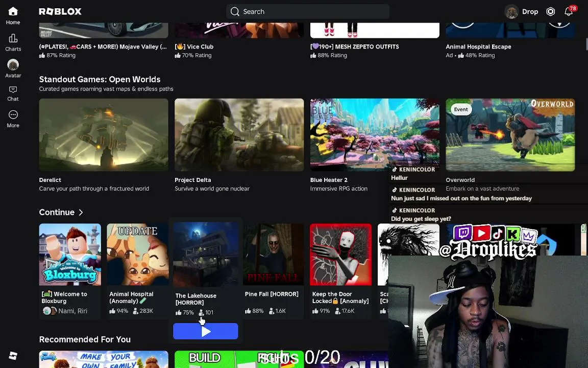Click 'Survive a world gone nuclear' text
The width and height of the screenshot is (588, 368).
point(212,189)
